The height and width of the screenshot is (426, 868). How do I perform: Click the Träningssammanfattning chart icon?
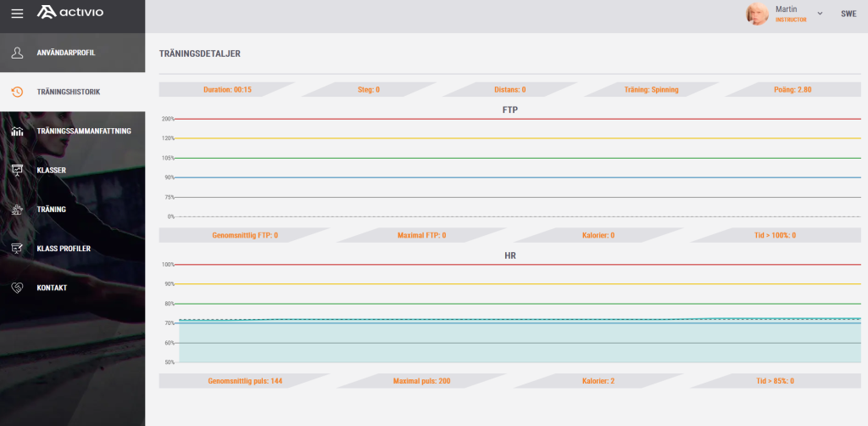17,131
